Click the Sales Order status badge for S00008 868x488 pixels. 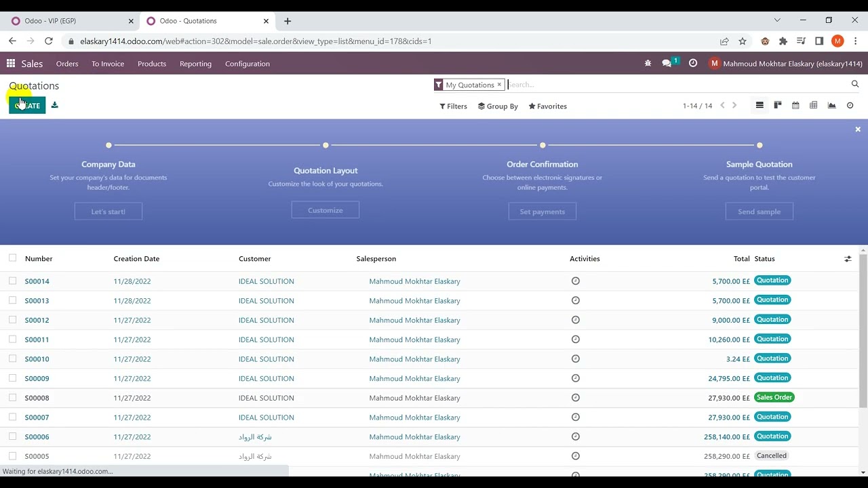tap(774, 397)
